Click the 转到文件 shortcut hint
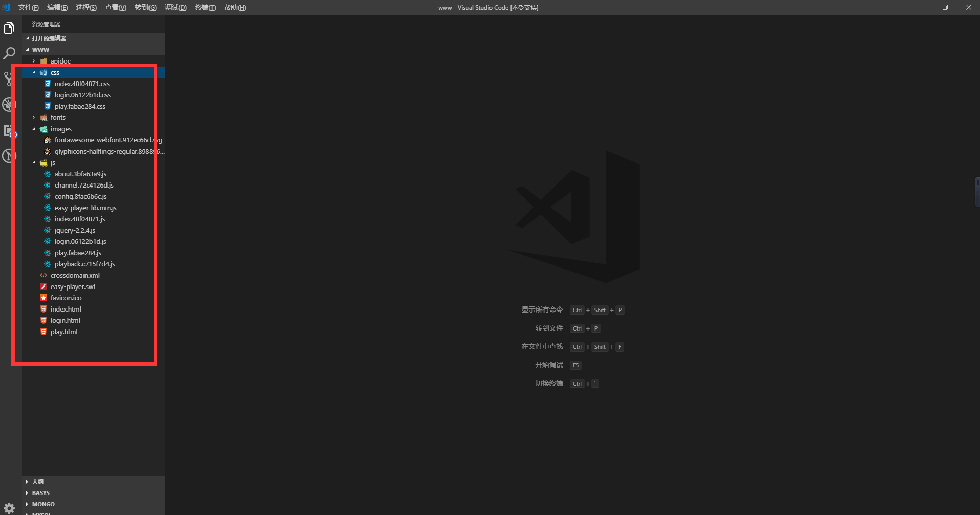 coord(549,328)
